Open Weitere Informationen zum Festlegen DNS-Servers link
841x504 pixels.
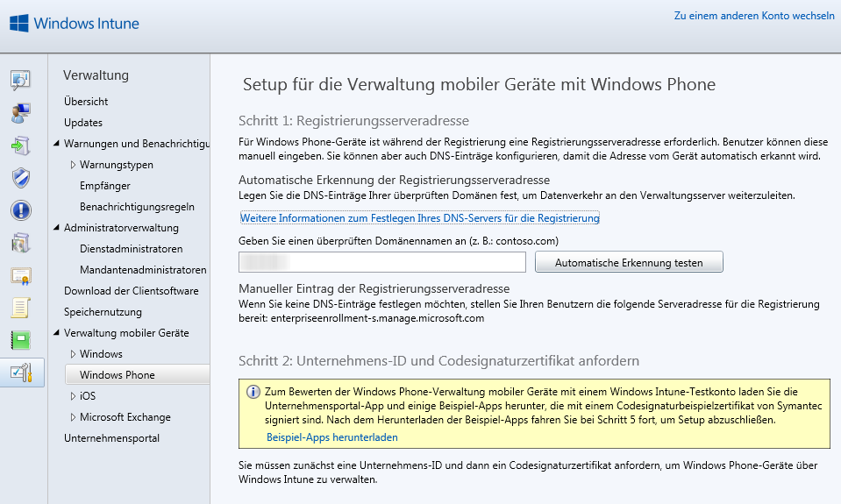click(420, 218)
